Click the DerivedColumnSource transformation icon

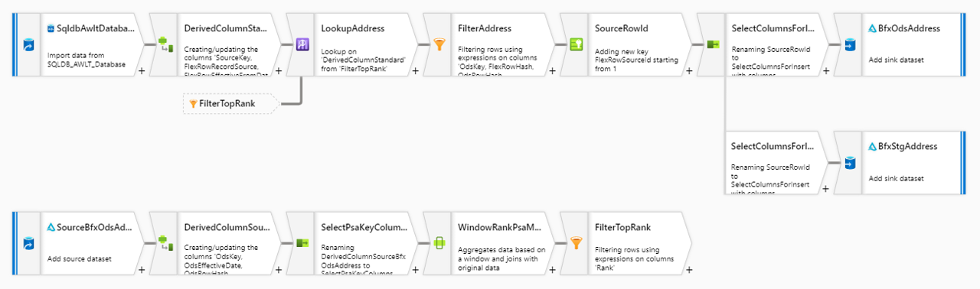[x=165, y=243]
